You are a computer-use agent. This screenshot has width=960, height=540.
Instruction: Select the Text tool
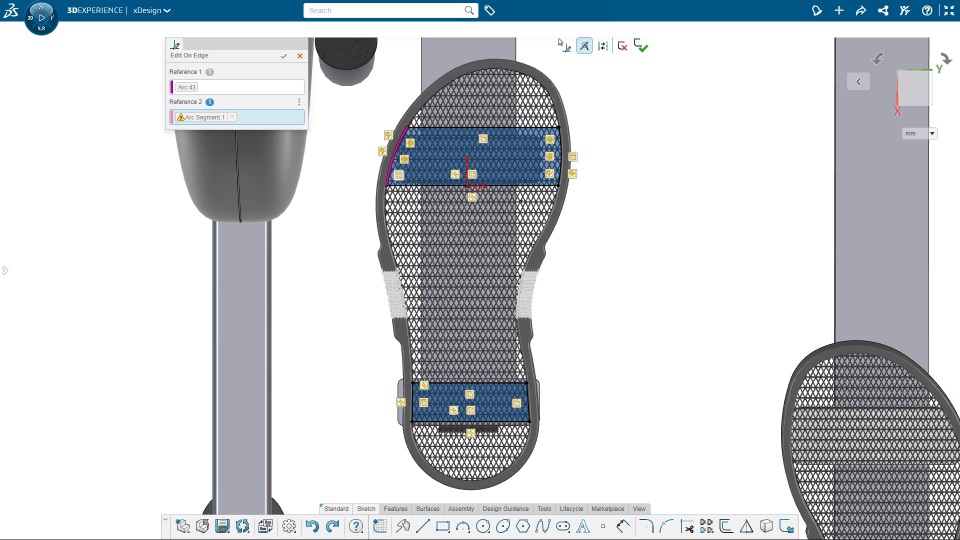point(583,526)
